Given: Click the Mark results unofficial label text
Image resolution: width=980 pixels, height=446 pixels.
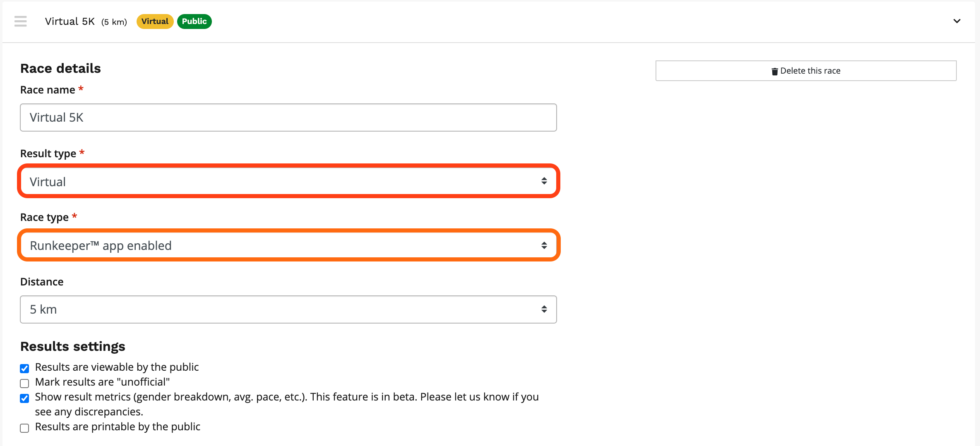Looking at the screenshot, I should point(102,382).
